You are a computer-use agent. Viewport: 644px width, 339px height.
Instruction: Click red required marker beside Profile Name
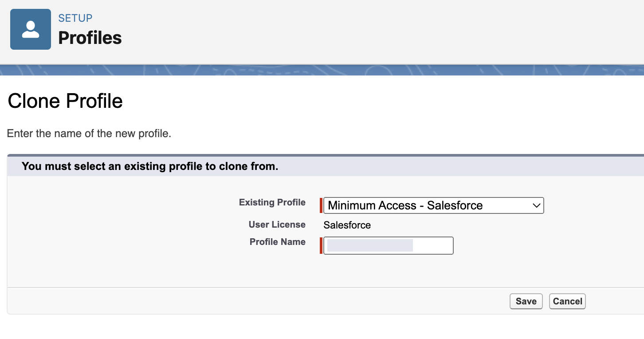click(321, 245)
